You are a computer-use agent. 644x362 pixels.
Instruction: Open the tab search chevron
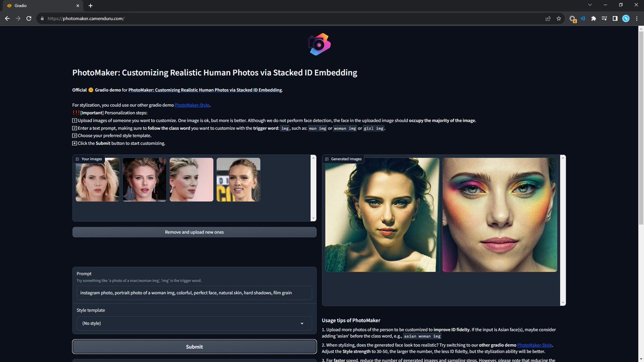click(590, 5)
